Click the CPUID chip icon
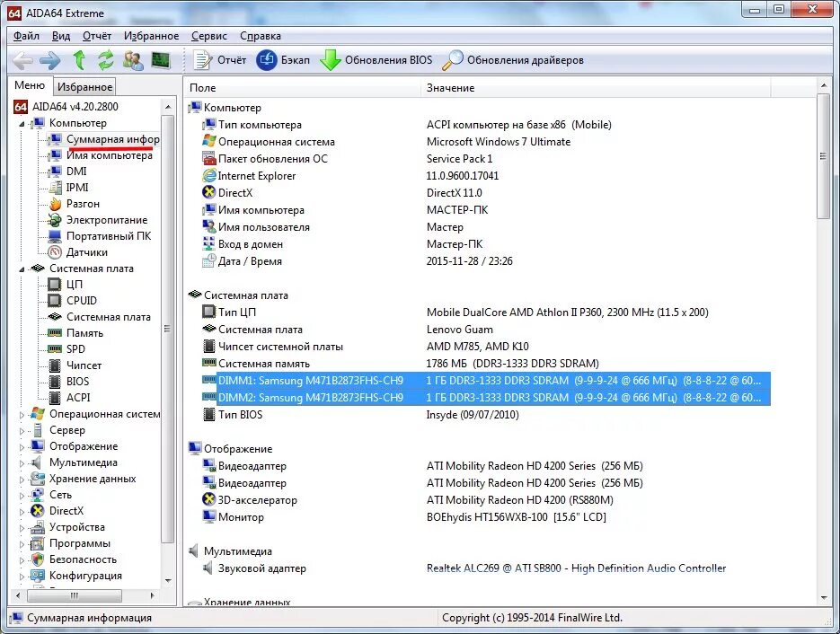 point(55,301)
